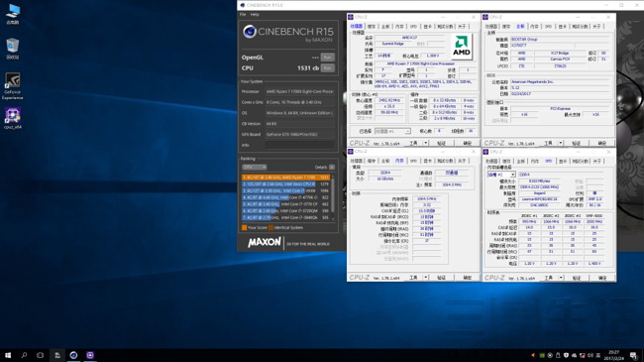Open the memory slot dropdown in SPD window

[x=501, y=175]
